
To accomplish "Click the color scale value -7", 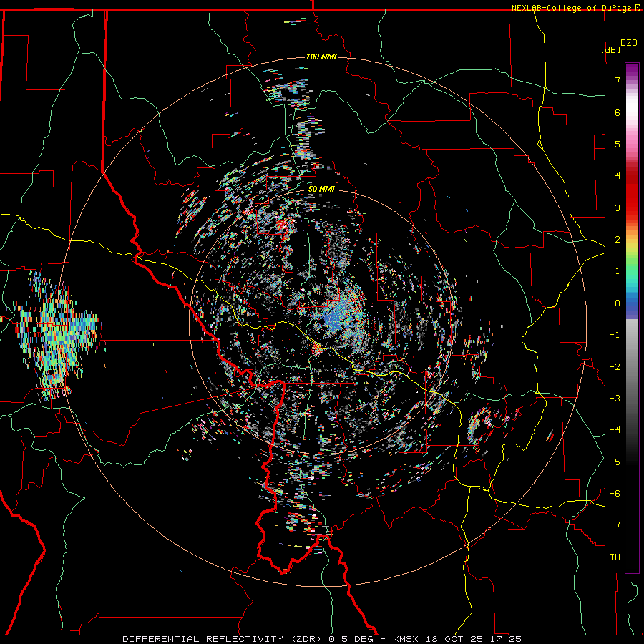I will [615, 525].
